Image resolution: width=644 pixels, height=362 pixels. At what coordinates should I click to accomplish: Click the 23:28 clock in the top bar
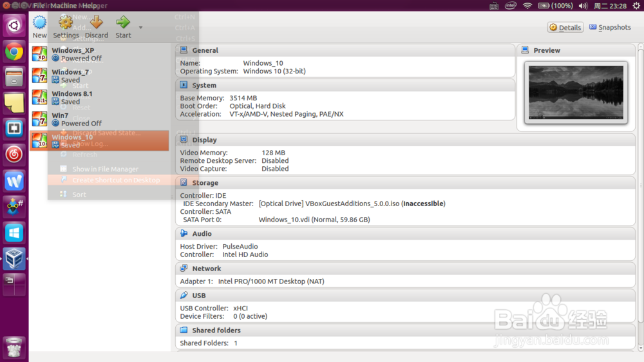point(611,6)
